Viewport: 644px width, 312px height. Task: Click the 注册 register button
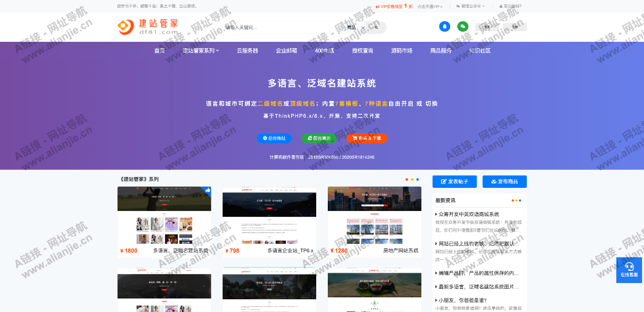[515, 27]
